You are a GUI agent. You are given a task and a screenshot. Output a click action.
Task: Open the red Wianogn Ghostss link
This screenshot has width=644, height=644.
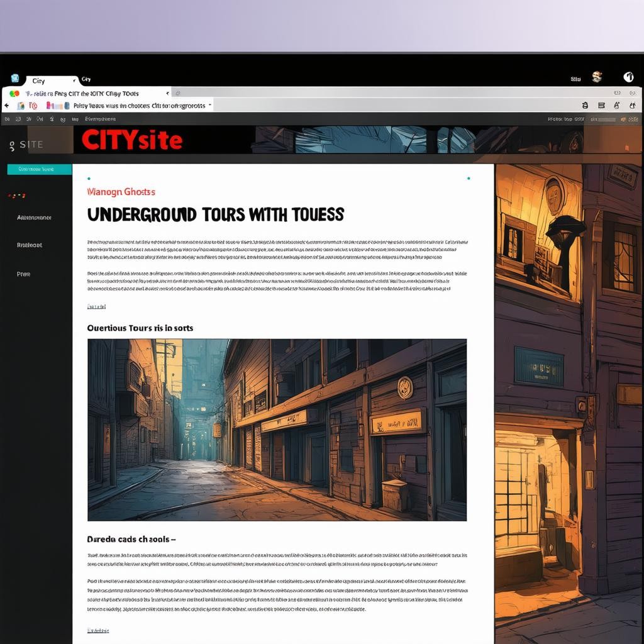121,192
